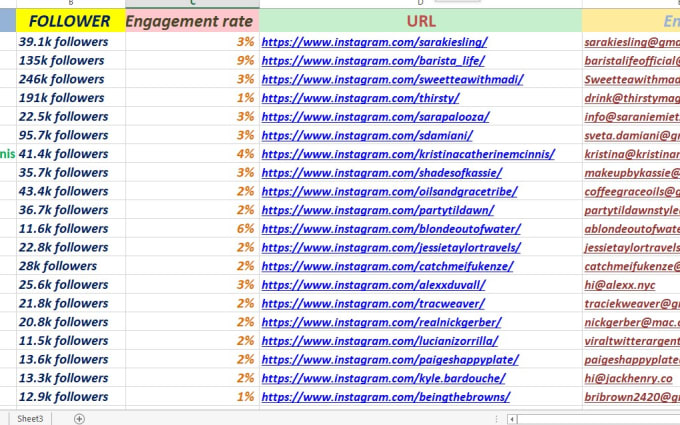
Task: Select cell '11.6k followers'
Action: click(x=71, y=228)
